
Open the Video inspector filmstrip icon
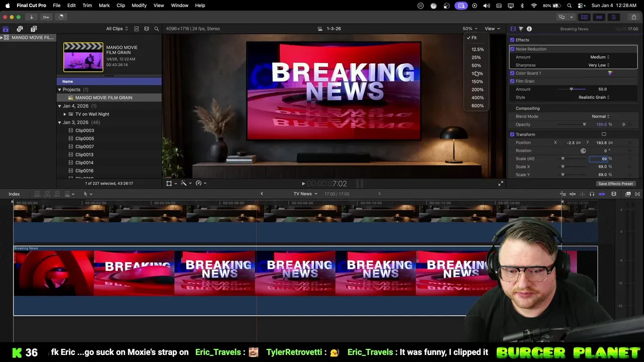coord(513,29)
